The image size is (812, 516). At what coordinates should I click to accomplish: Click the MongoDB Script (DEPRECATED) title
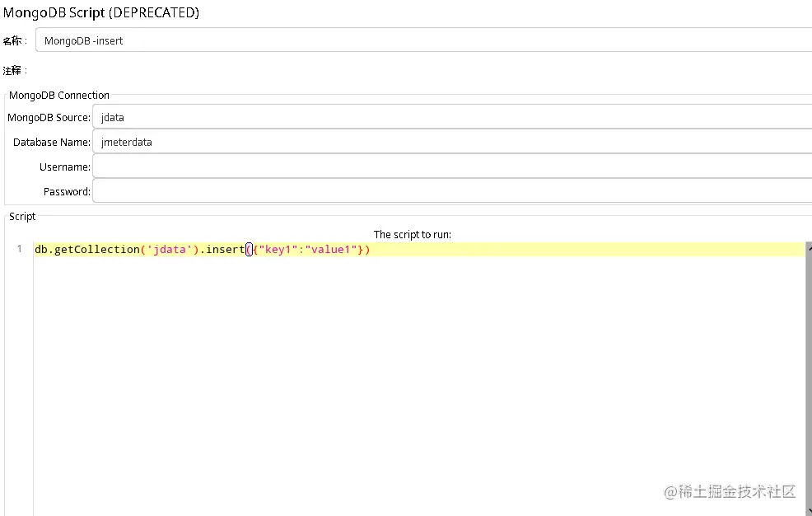pos(101,12)
